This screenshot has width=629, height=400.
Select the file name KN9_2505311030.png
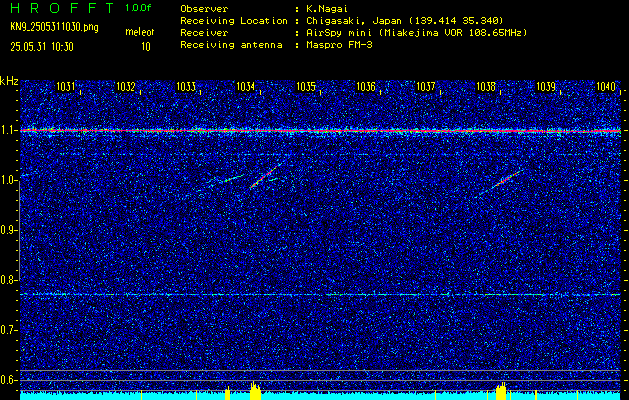point(54,28)
